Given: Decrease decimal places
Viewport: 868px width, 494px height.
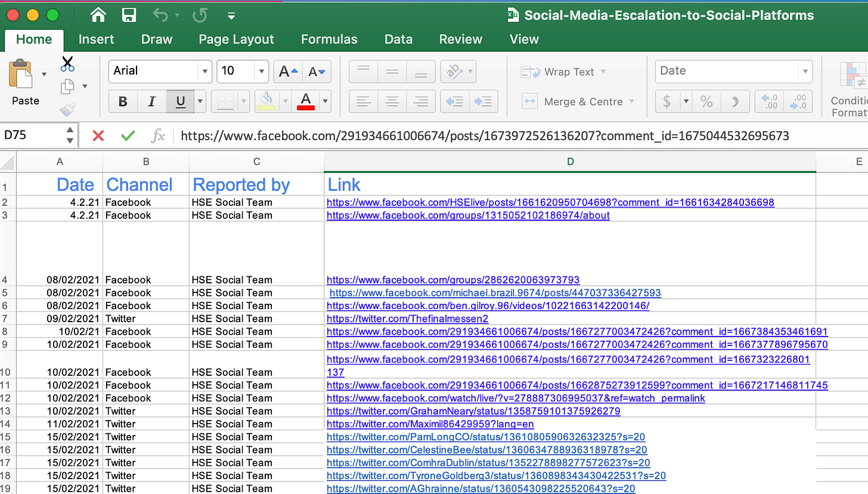Looking at the screenshot, I should point(798,101).
